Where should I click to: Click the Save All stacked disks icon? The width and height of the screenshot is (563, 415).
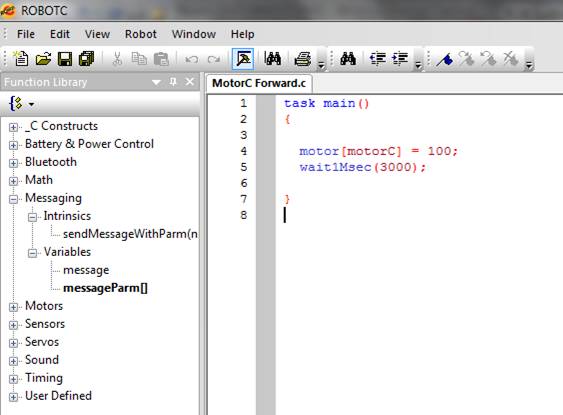[x=87, y=59]
